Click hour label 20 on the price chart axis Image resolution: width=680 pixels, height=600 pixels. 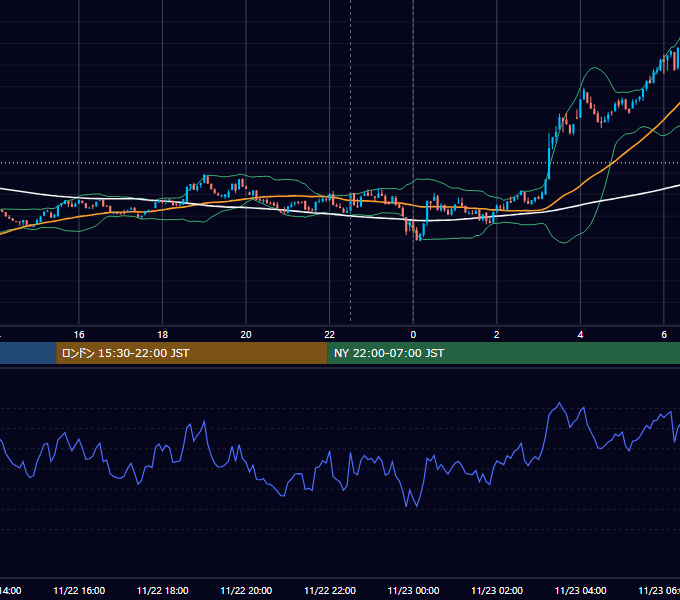click(x=246, y=335)
